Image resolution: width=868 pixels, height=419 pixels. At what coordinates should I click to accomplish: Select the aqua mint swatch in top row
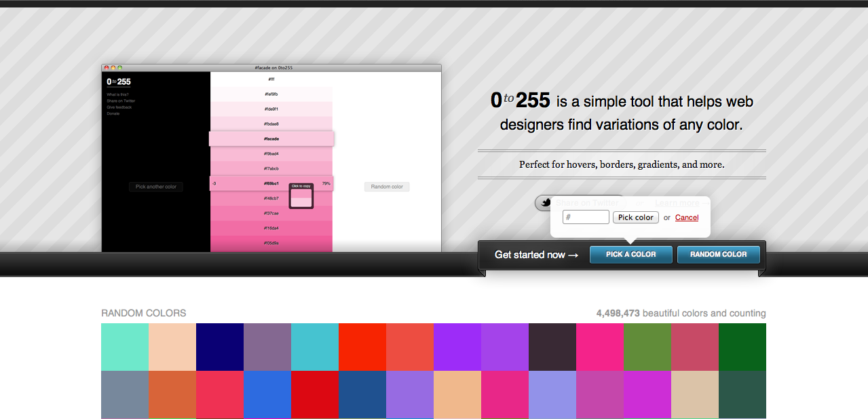125,346
